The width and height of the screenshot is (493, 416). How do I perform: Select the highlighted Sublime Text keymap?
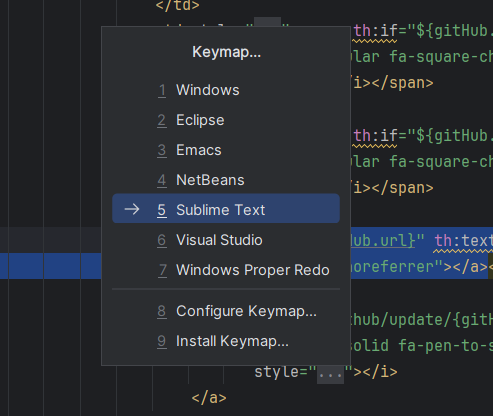click(226, 208)
